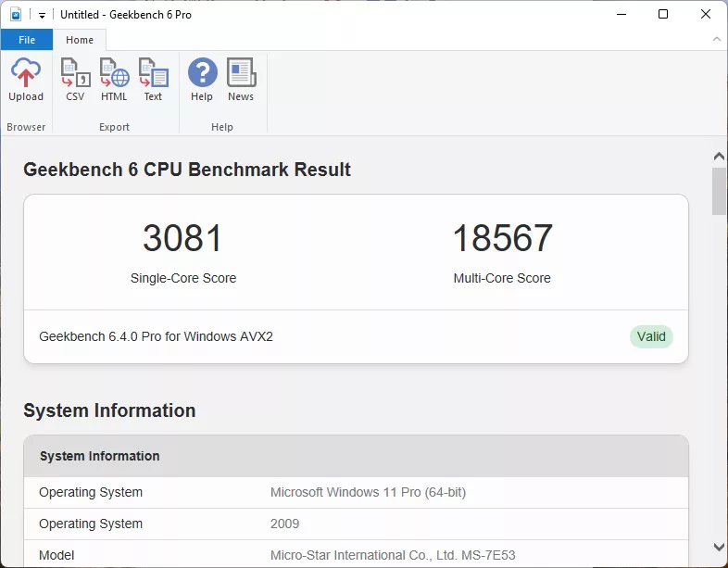Open the Quick Access Toolbar dropdown arrow
Screen dimensions: 728x568
[x=42, y=16]
